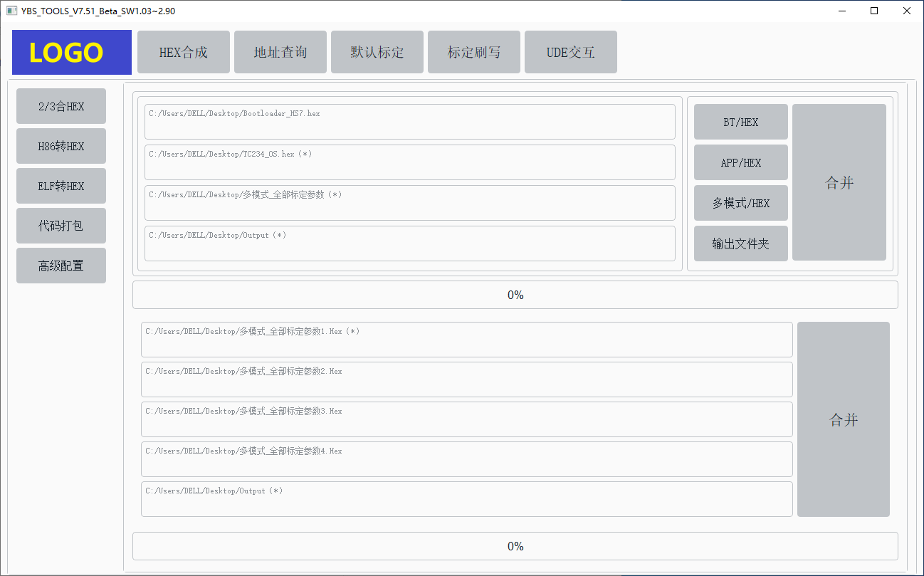Open 高级配置 settings
This screenshot has height=576, width=924.
[x=61, y=266]
